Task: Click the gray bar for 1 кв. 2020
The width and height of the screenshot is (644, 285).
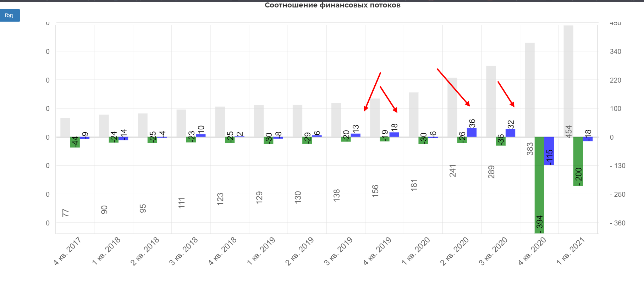Action: click(413, 115)
